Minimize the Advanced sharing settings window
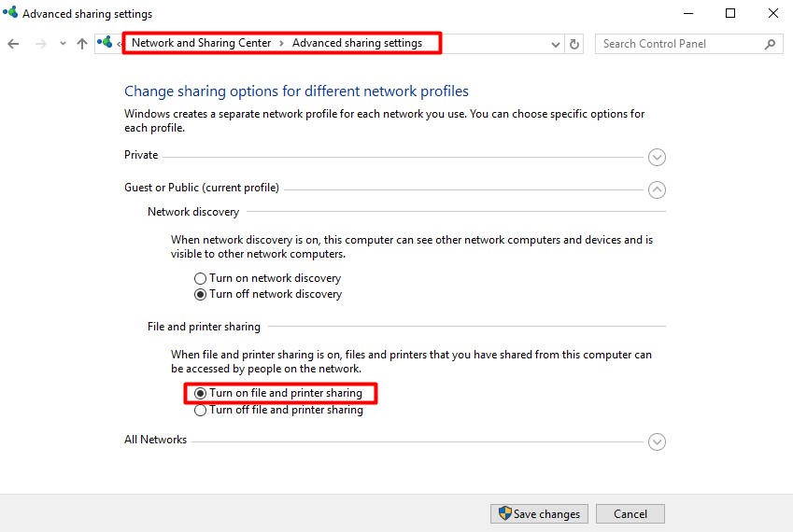Image resolution: width=793 pixels, height=532 pixels. [x=688, y=14]
